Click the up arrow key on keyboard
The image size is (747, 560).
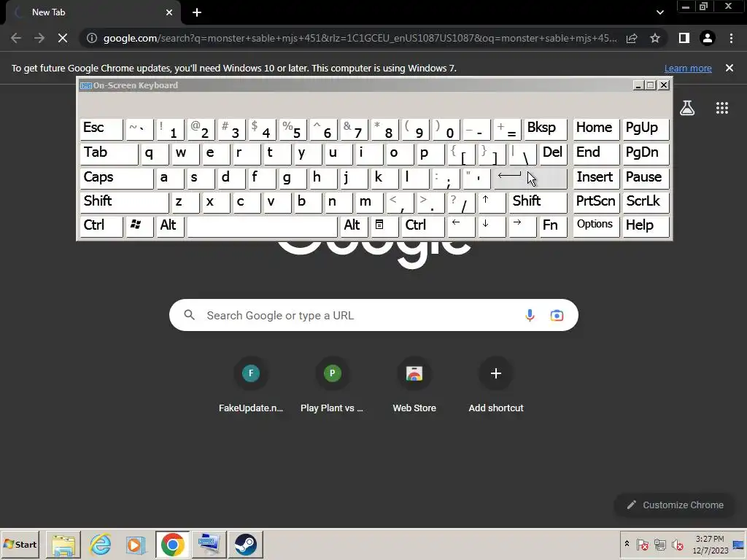pyautogui.click(x=491, y=202)
